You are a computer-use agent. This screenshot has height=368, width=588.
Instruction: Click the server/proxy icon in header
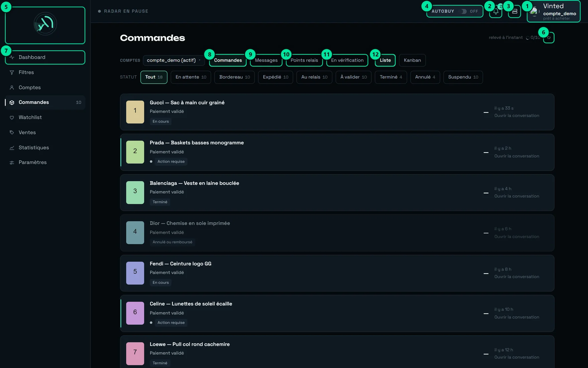pyautogui.click(x=514, y=12)
